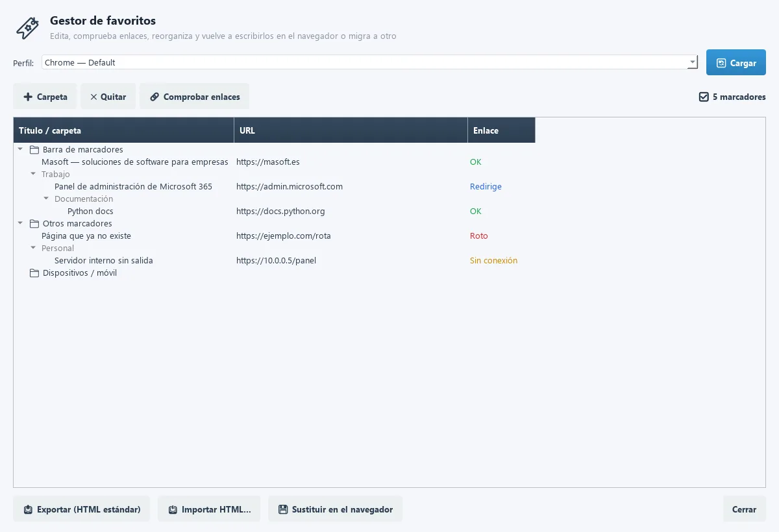Click the bookmark ticket app icon
779x532 pixels.
tap(27, 27)
